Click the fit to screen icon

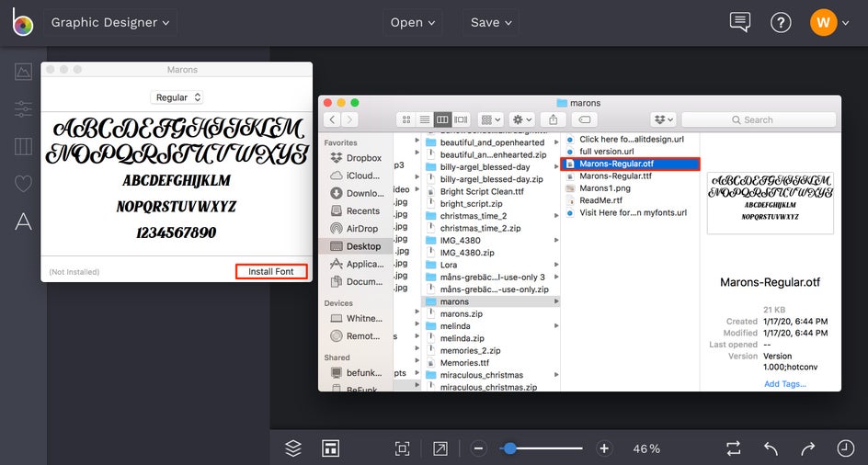pyautogui.click(x=403, y=448)
